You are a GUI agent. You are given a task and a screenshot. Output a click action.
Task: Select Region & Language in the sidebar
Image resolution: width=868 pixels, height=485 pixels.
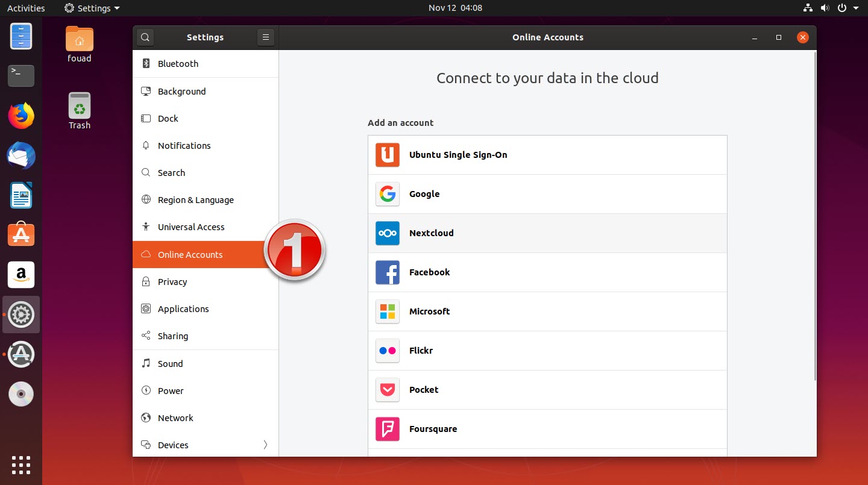206,200
